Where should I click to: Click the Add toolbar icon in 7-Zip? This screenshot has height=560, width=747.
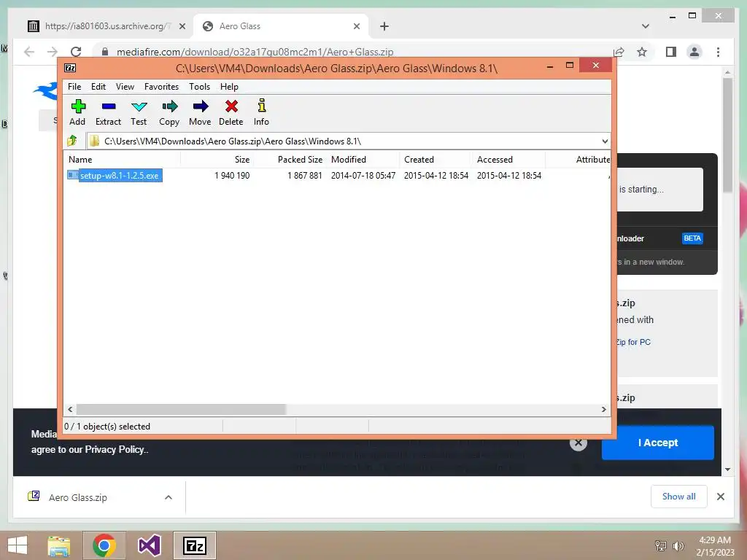[77, 112]
